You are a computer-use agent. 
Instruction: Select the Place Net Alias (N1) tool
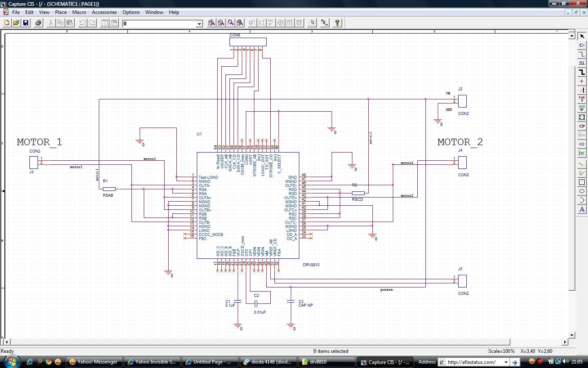pyautogui.click(x=582, y=63)
